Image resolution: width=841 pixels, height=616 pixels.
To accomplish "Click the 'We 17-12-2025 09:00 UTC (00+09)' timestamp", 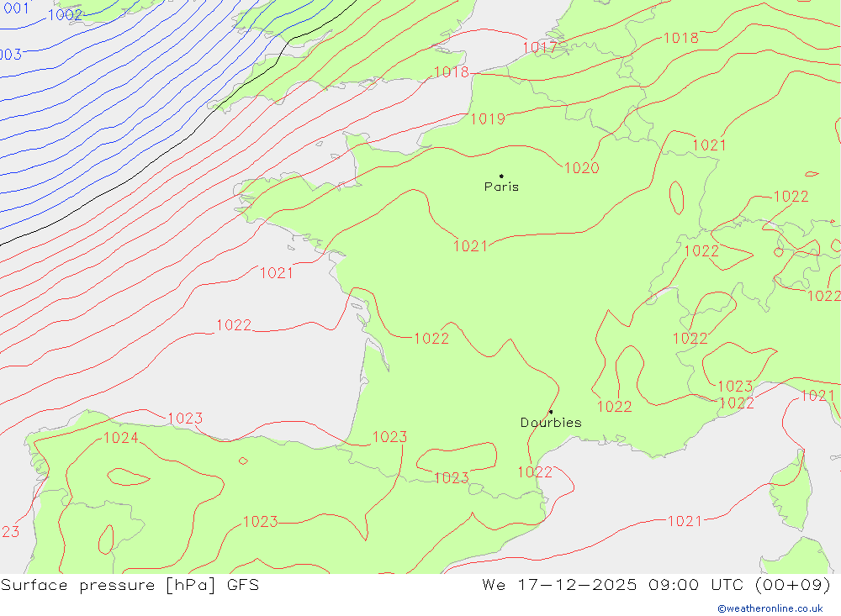I will pos(657,585).
